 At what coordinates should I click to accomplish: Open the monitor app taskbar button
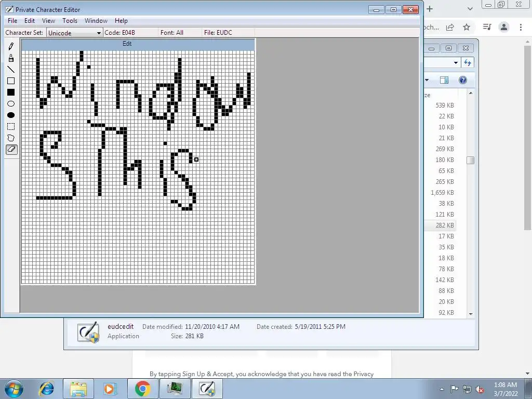[175, 389]
